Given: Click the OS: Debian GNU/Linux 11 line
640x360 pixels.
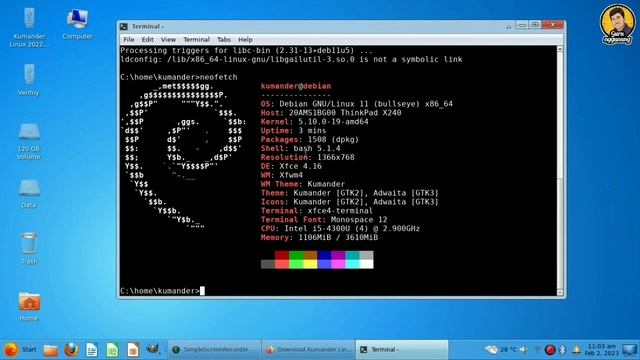Looking at the screenshot, I should pos(357,104).
